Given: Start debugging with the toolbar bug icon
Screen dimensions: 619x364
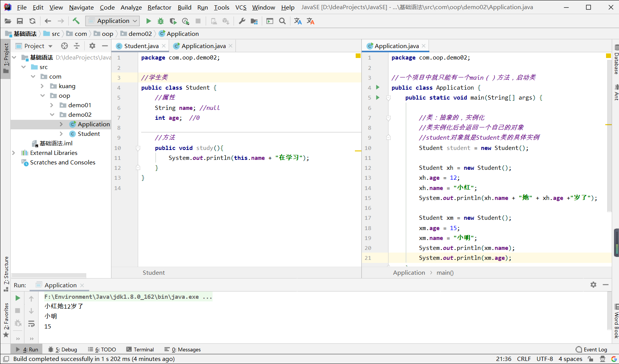Looking at the screenshot, I should pyautogui.click(x=161, y=21).
